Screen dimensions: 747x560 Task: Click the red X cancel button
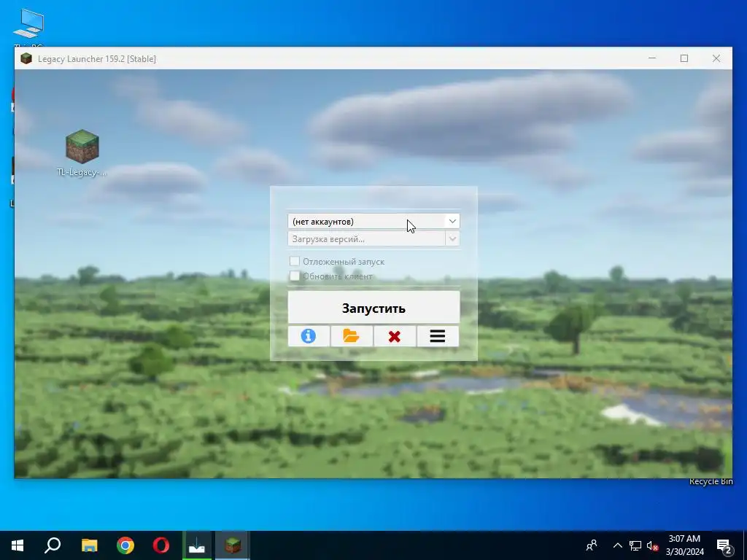pyautogui.click(x=395, y=336)
